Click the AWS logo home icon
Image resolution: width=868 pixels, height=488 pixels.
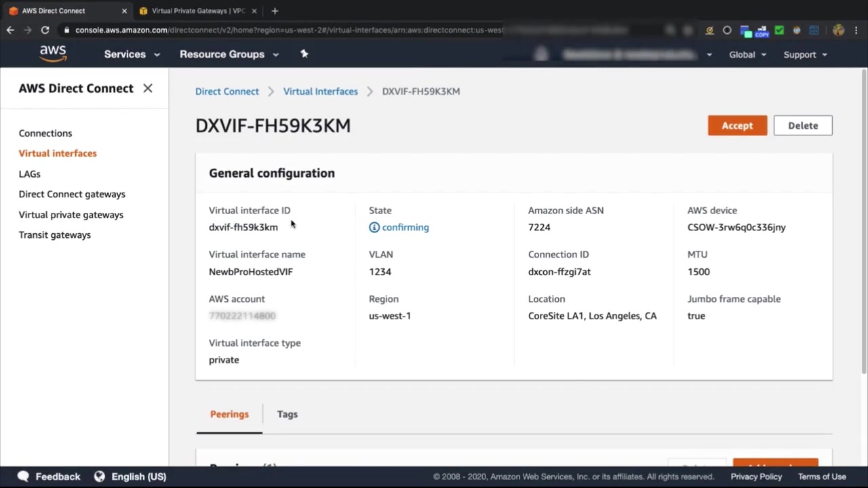[x=53, y=54]
